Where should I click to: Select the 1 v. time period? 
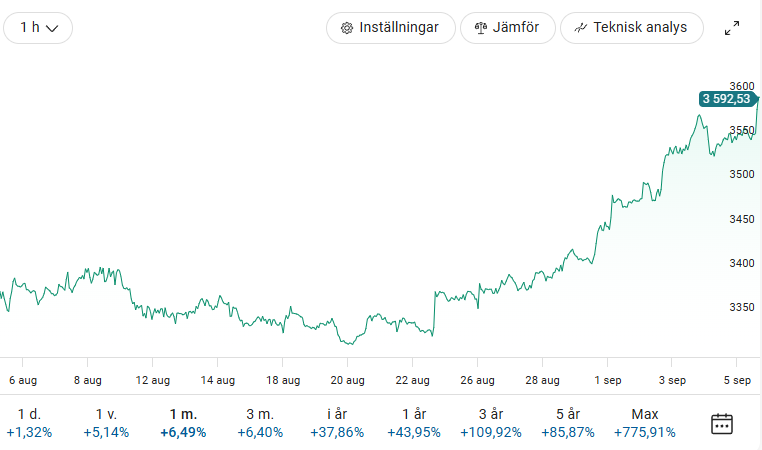click(x=106, y=423)
